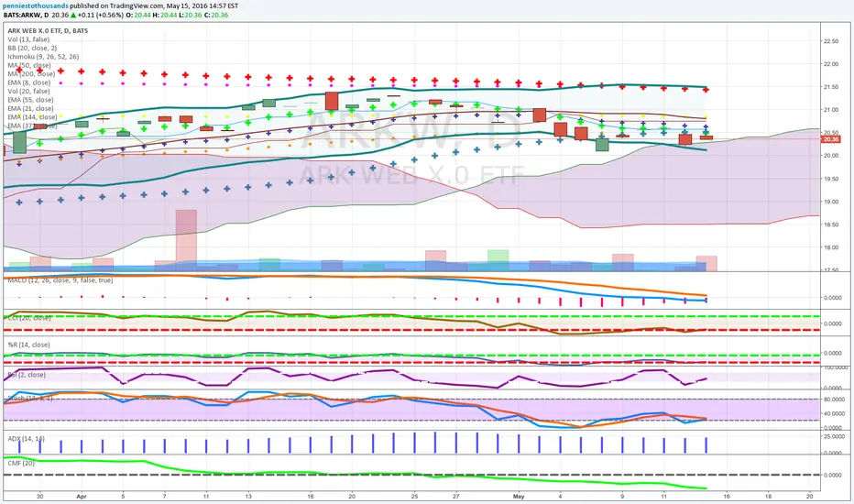The height and width of the screenshot is (504, 854).
Task: Click the tallest pink volume bar
Action: click(186, 240)
